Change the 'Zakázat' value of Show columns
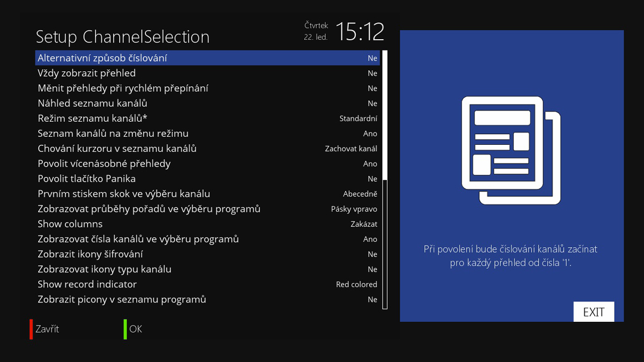The image size is (644, 362). [x=364, y=224]
